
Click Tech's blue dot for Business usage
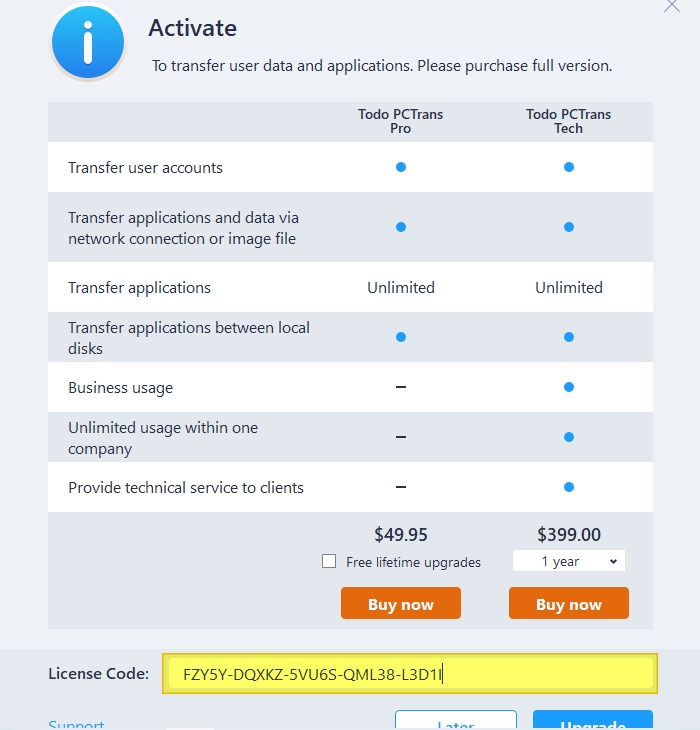coord(569,387)
